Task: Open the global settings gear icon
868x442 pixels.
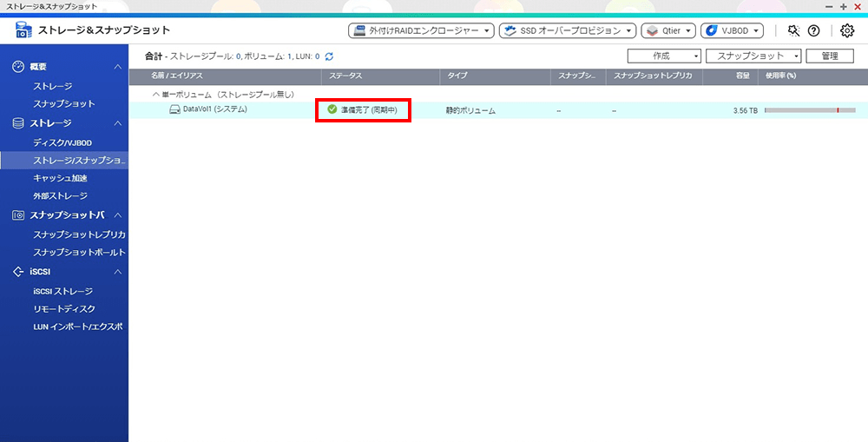Action: tap(847, 30)
